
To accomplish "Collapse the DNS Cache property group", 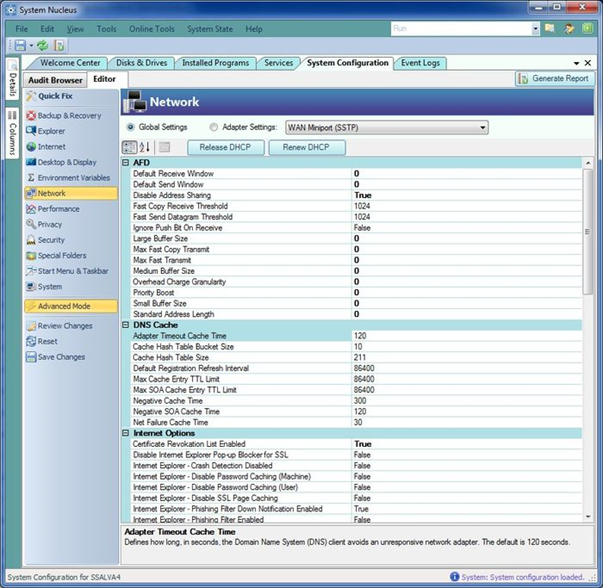I will (x=126, y=325).
